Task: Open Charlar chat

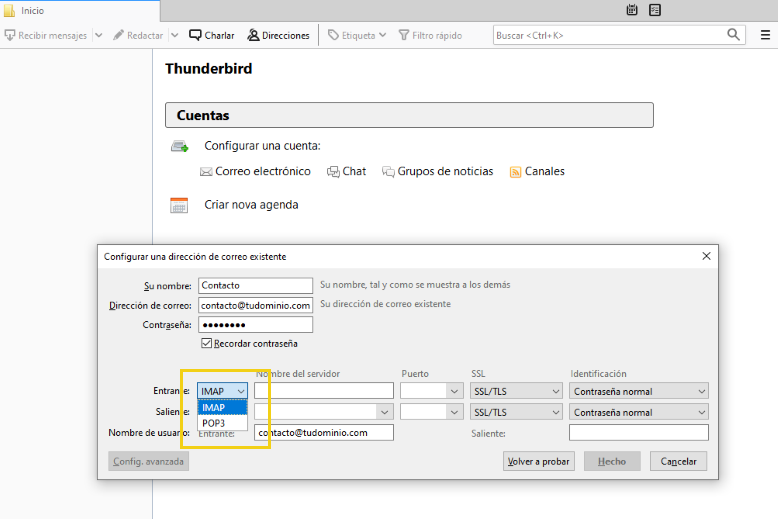Action: coord(212,35)
